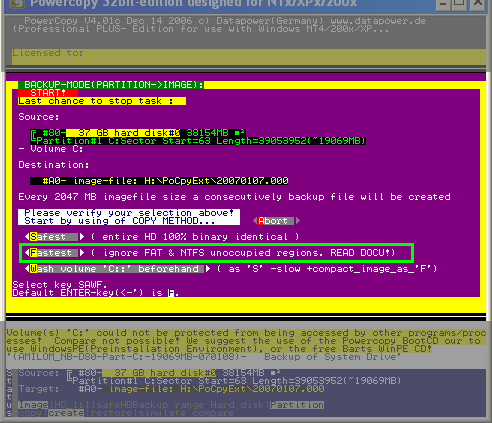
Task: Click the left arrow beside Fastest
Action: pyautogui.click(x=27, y=253)
